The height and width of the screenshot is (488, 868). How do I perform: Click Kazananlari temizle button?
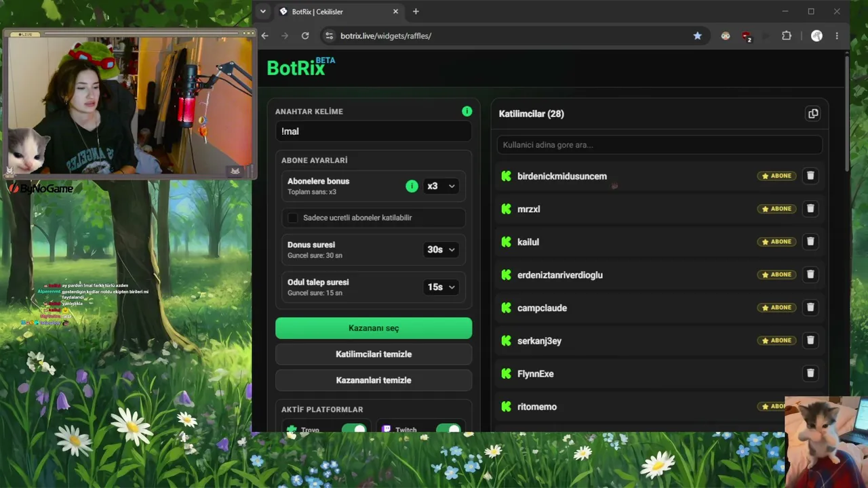click(x=374, y=380)
